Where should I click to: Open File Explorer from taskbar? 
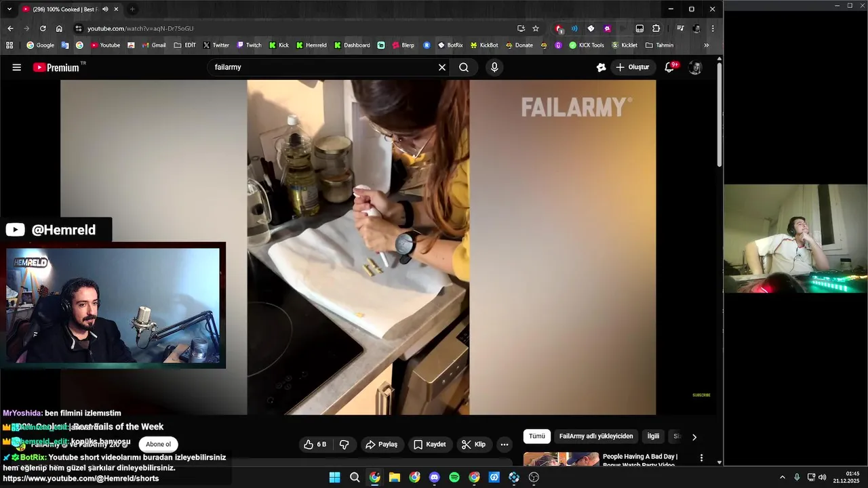394,477
